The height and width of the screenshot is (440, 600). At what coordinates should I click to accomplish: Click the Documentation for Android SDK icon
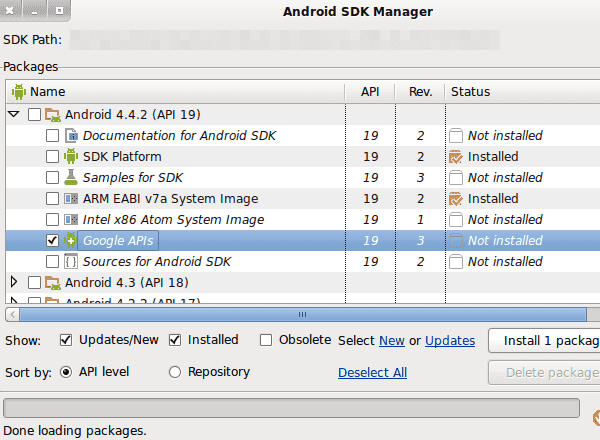coord(71,135)
